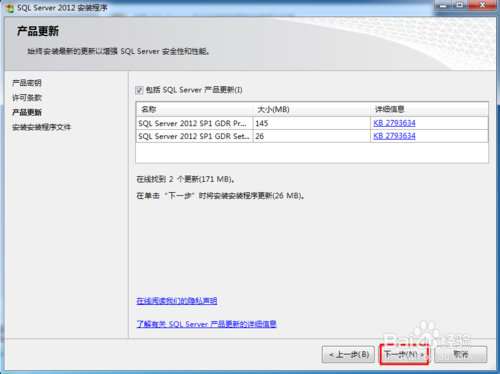500x374 pixels.
Task: Open first row's KB 2793634 link
Action: pos(394,123)
